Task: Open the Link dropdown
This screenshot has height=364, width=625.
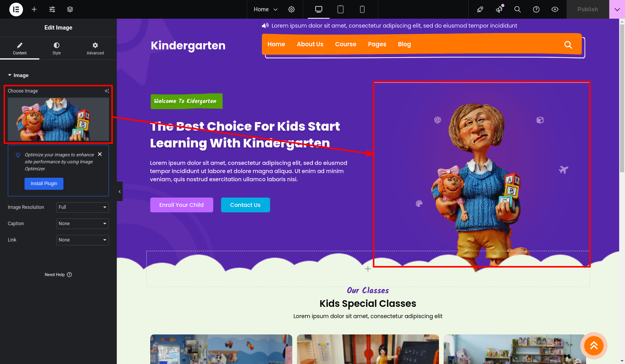Action: (83, 240)
